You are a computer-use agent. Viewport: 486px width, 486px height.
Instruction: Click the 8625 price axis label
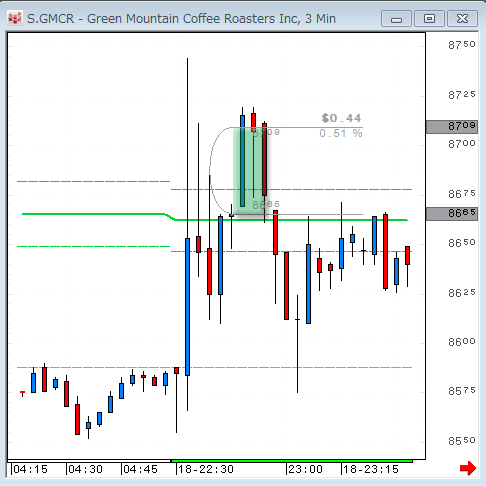462,293
